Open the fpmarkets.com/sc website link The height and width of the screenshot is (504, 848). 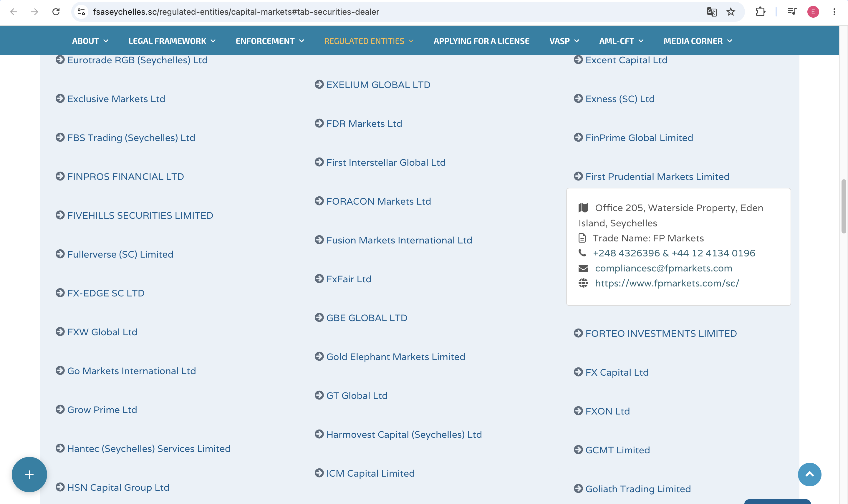(x=667, y=283)
